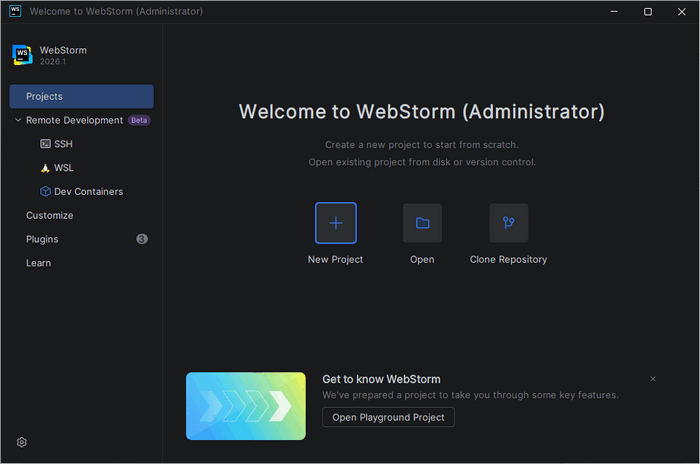This screenshot has width=700, height=464.
Task: Click the Clone Repository branch icon
Action: 509,223
